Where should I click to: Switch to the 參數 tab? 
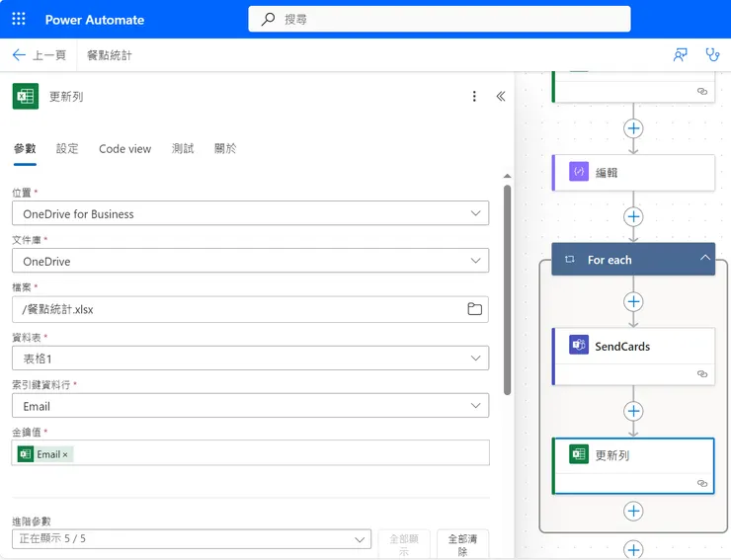pyautogui.click(x=25, y=149)
